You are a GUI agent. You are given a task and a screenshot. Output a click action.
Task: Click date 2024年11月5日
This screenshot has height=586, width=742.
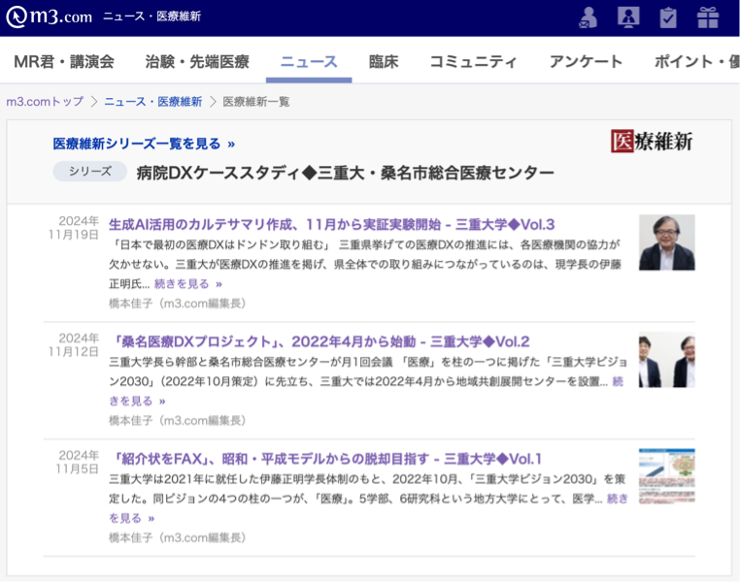pos(77,462)
